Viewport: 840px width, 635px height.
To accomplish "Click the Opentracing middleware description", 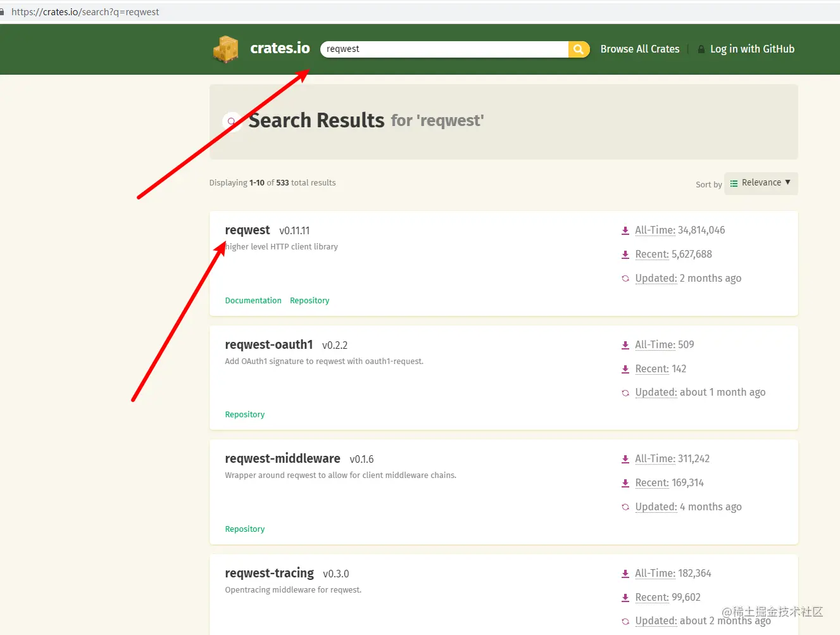I will point(293,590).
